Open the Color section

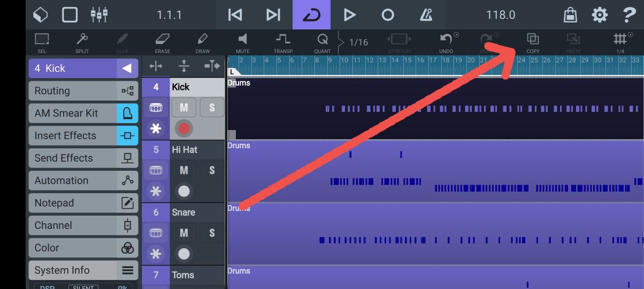click(83, 248)
